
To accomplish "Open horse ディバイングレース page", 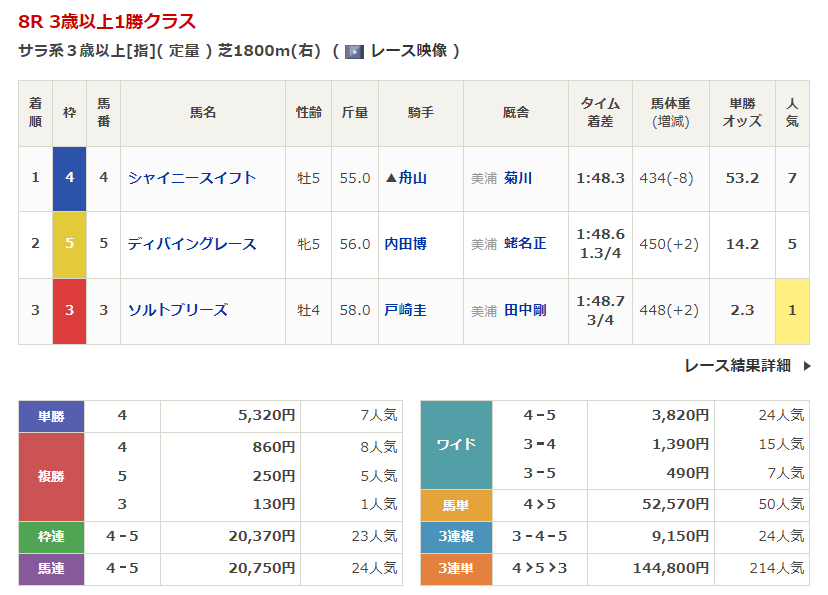I will [192, 244].
